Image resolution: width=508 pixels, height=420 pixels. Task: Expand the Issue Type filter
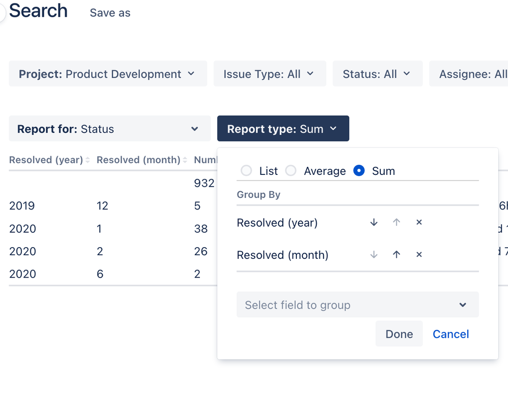(x=270, y=74)
